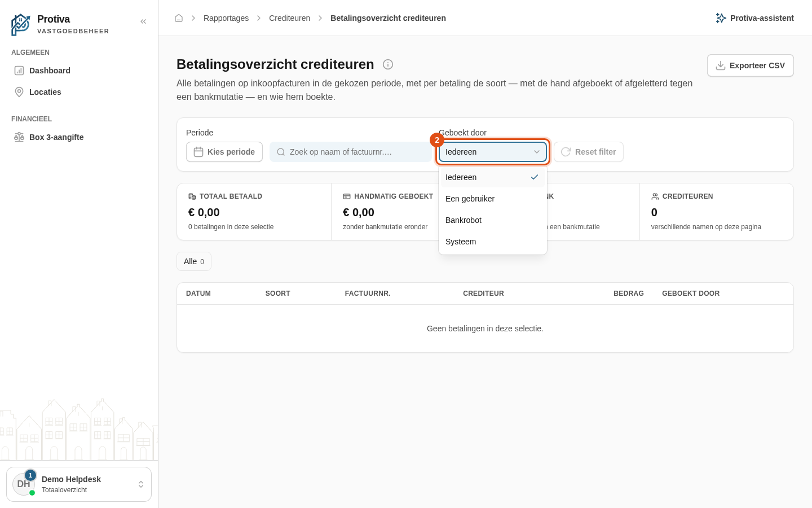Open the Geboekt door dropdown showing Iedereen
Image resolution: width=812 pixels, height=508 pixels.
tap(493, 152)
